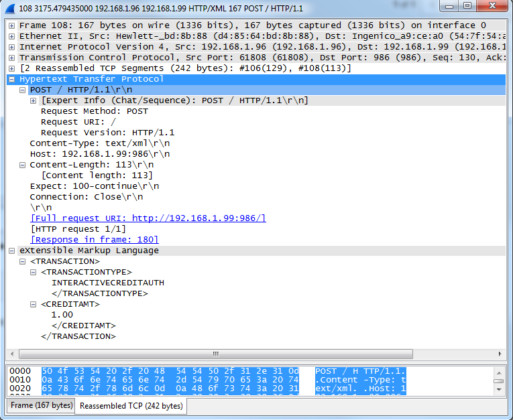513x420 pixels.
Task: Select the Request Method: POST row
Action: pos(95,111)
